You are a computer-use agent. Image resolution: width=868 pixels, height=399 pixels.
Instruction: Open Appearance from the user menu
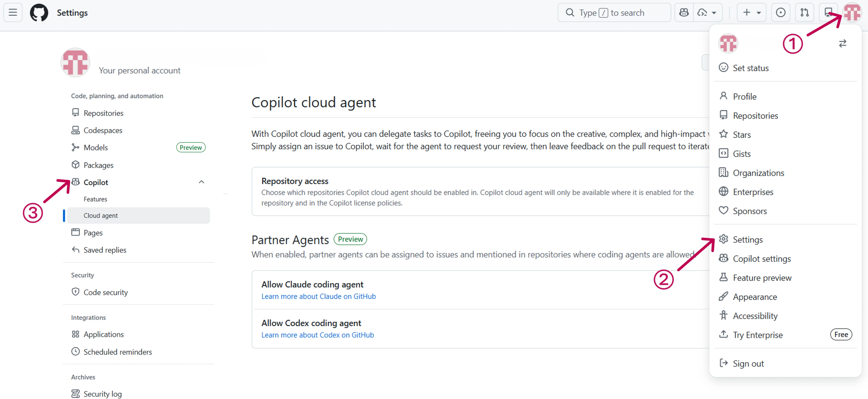pyautogui.click(x=785, y=297)
